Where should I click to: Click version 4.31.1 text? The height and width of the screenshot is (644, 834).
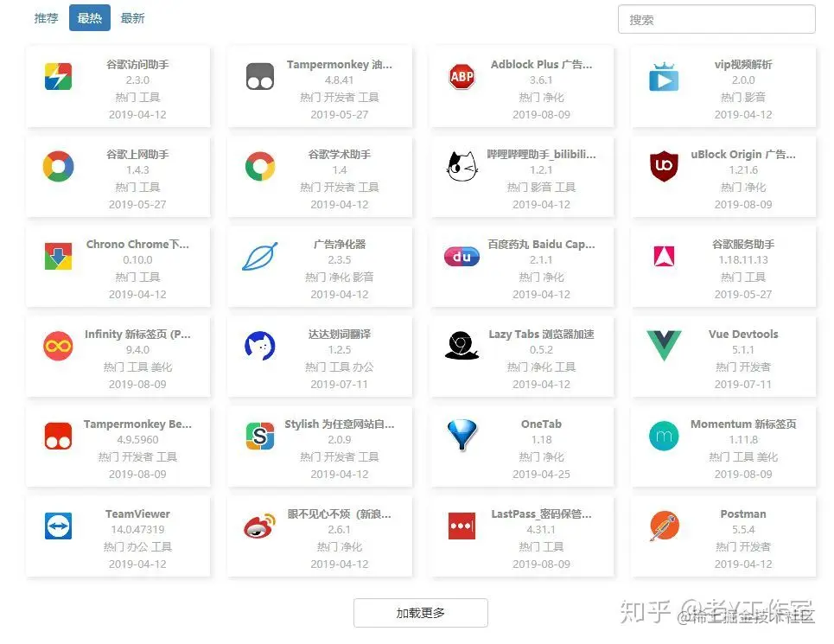pyautogui.click(x=541, y=530)
